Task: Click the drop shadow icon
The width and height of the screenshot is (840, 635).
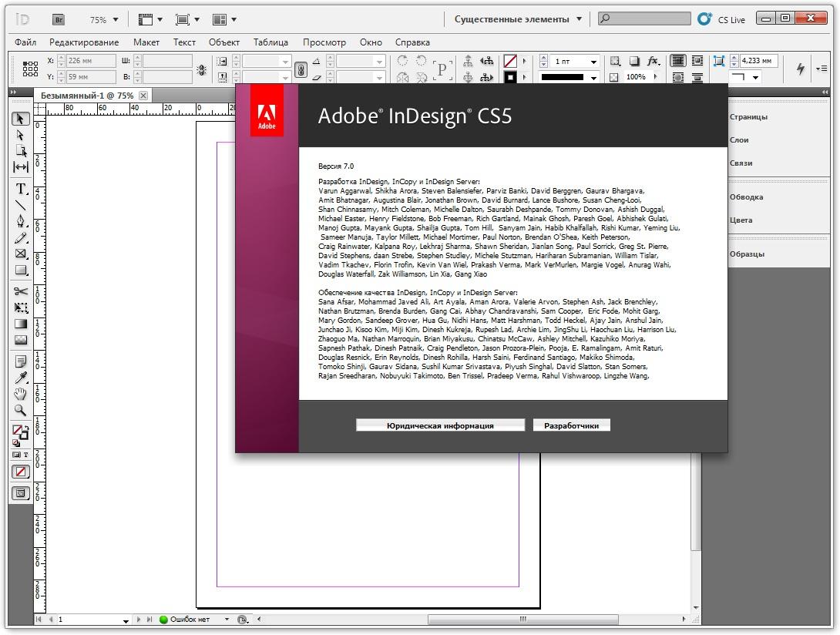Action: [x=634, y=61]
